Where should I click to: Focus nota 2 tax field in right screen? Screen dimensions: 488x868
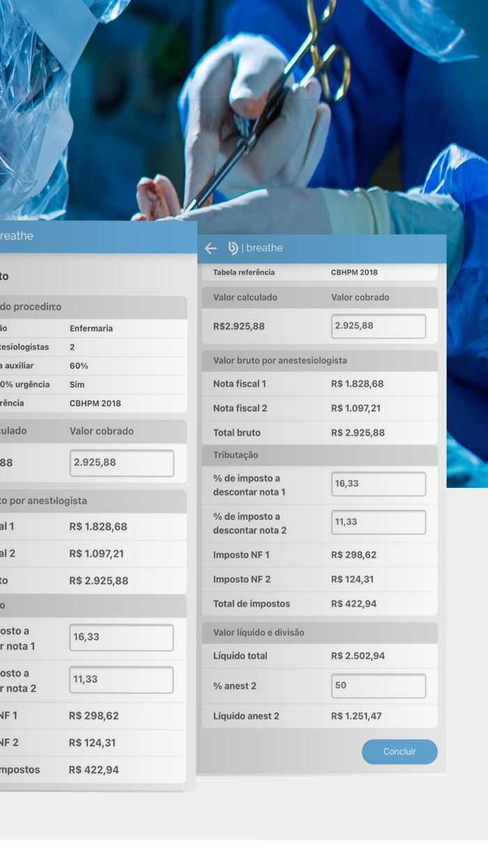pos(378,523)
